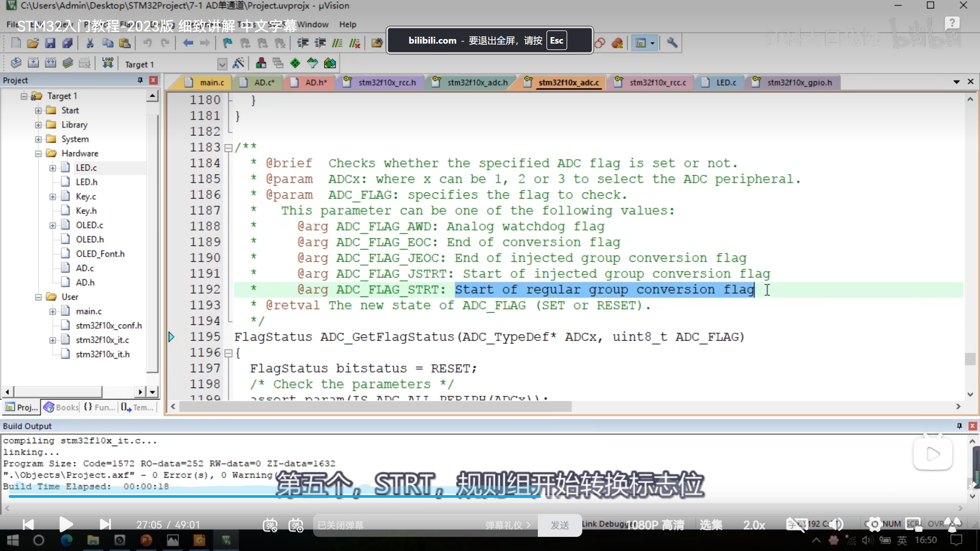Change the 2.0x playback speed
Viewport: 980px width, 551px height.
754,525
